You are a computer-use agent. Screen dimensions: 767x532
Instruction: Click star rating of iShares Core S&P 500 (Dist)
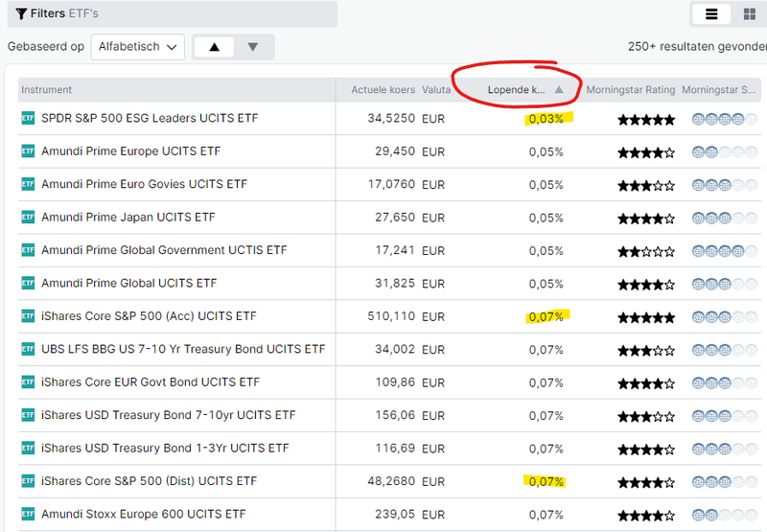point(646,482)
